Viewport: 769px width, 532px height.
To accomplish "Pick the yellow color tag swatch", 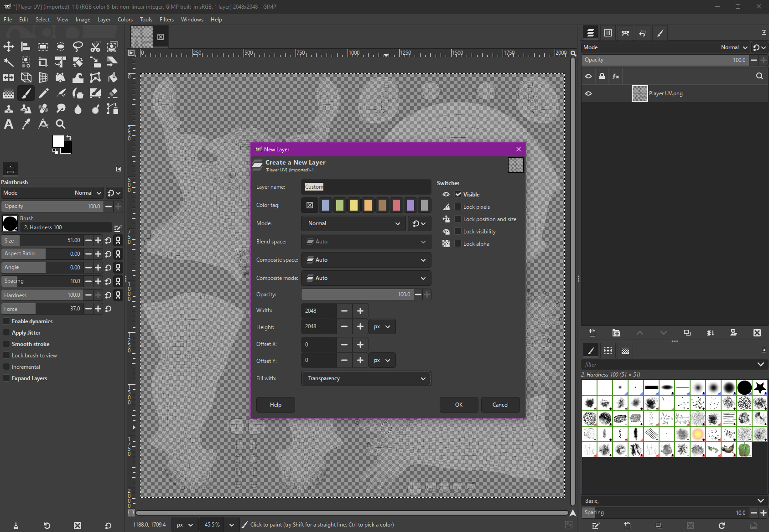I will pos(354,205).
